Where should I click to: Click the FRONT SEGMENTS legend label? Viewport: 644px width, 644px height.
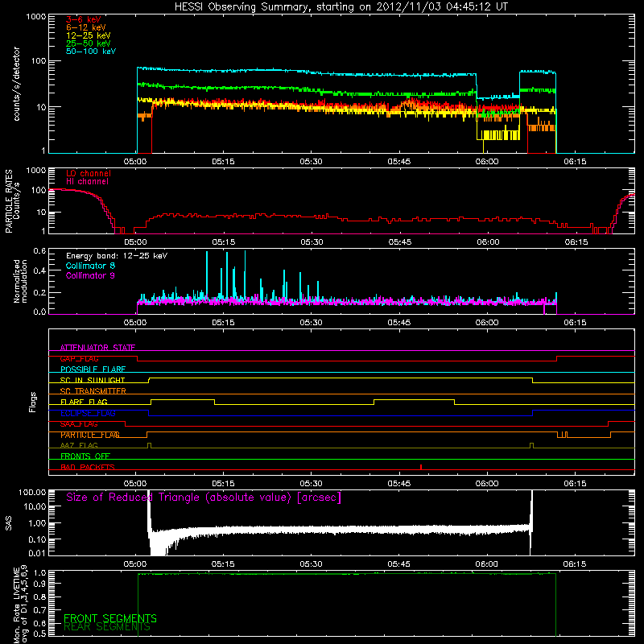click(x=110, y=618)
